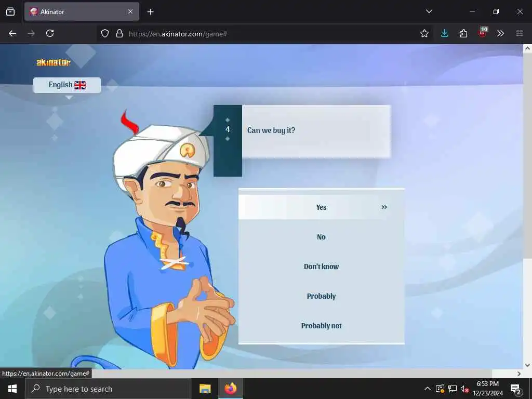Open the uBlock extension with badge 10
The height and width of the screenshot is (399, 532).
pos(483,33)
